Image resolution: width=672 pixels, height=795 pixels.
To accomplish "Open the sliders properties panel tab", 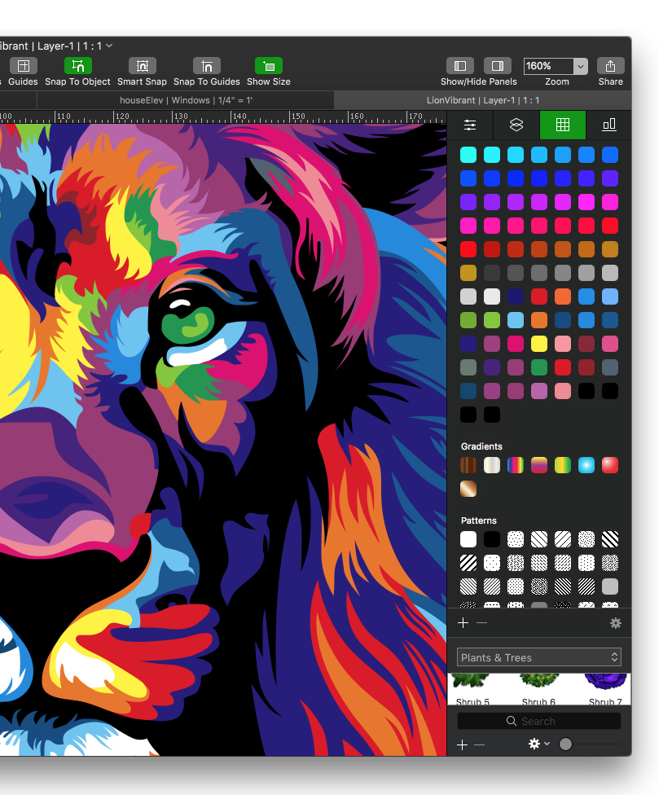I will [x=470, y=125].
